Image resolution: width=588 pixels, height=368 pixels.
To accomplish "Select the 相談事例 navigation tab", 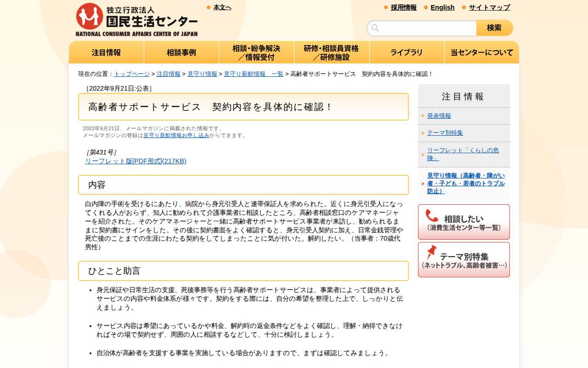I will [181, 52].
